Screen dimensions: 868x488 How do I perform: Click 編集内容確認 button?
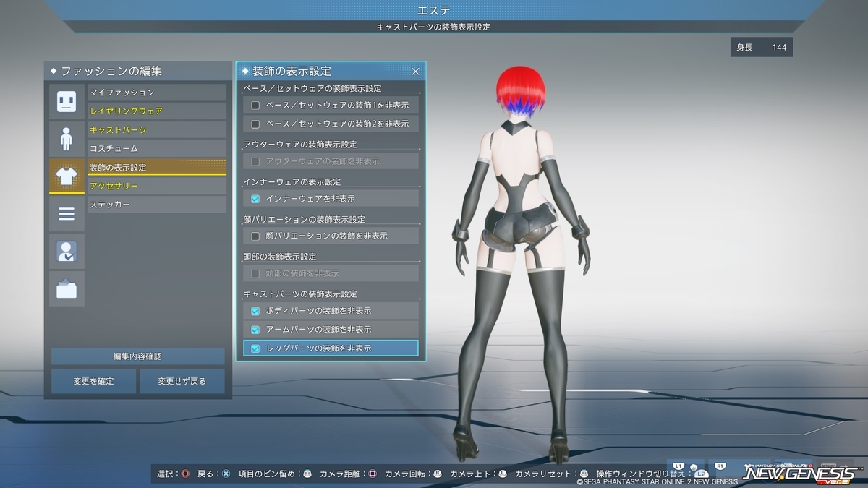click(137, 356)
